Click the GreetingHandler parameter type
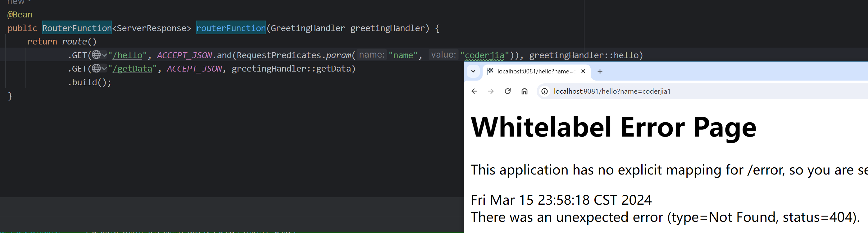Viewport: 868px width, 233px height. pos(308,28)
